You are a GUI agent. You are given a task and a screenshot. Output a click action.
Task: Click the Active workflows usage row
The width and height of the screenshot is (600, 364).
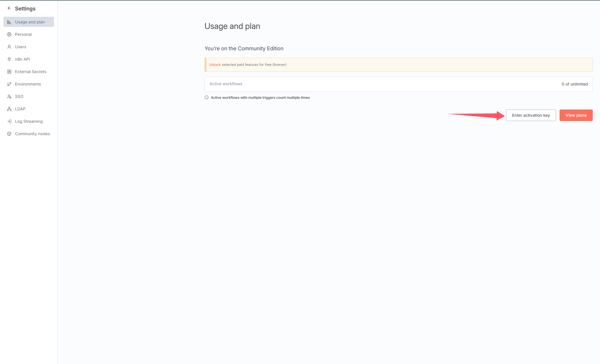click(x=398, y=84)
